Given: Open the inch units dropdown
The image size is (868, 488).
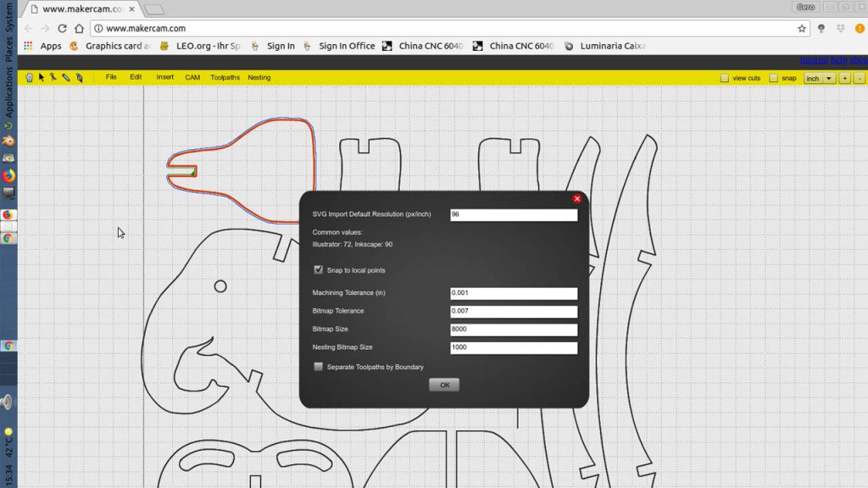Looking at the screenshot, I should click(x=820, y=78).
